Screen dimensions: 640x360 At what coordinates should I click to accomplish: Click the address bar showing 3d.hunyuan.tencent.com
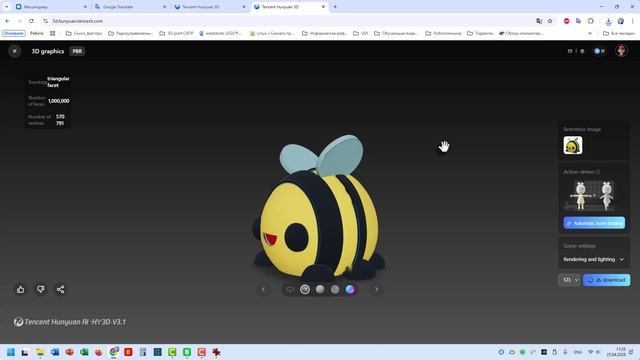pyautogui.click(x=286, y=21)
